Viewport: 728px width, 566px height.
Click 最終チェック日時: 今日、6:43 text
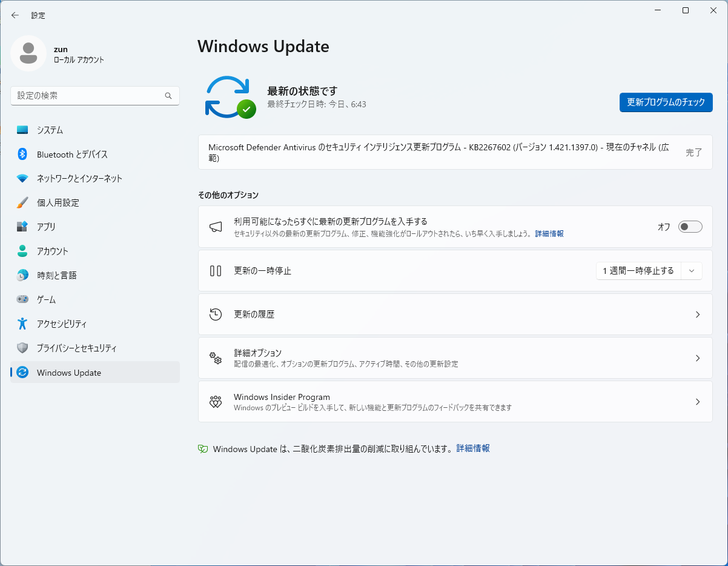click(x=317, y=104)
